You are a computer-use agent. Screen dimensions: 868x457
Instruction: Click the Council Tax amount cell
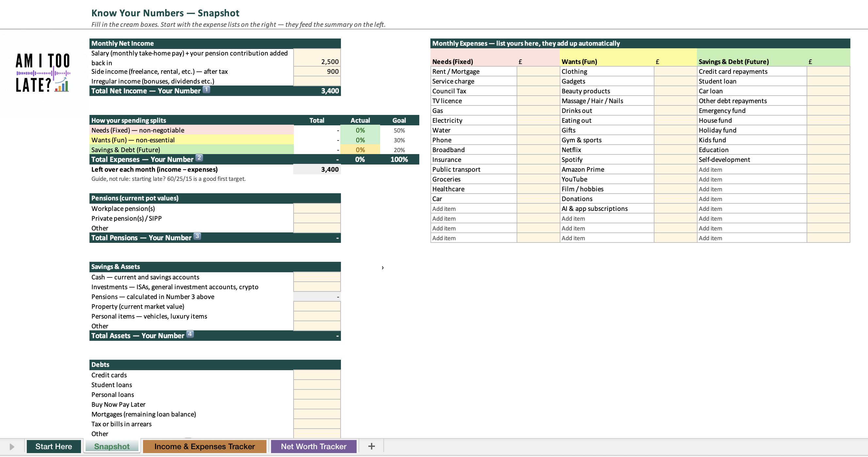click(x=538, y=91)
